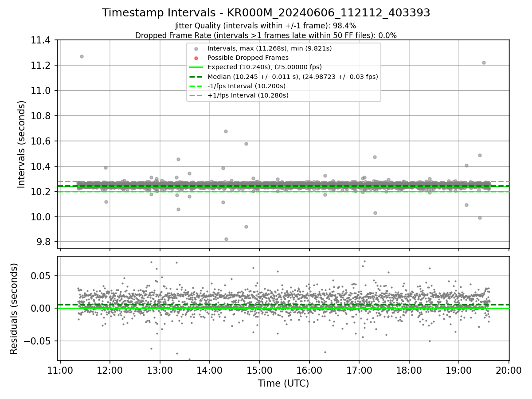Click the 15:00 time tick label
This screenshot has width=532, height=399.
click(259, 370)
